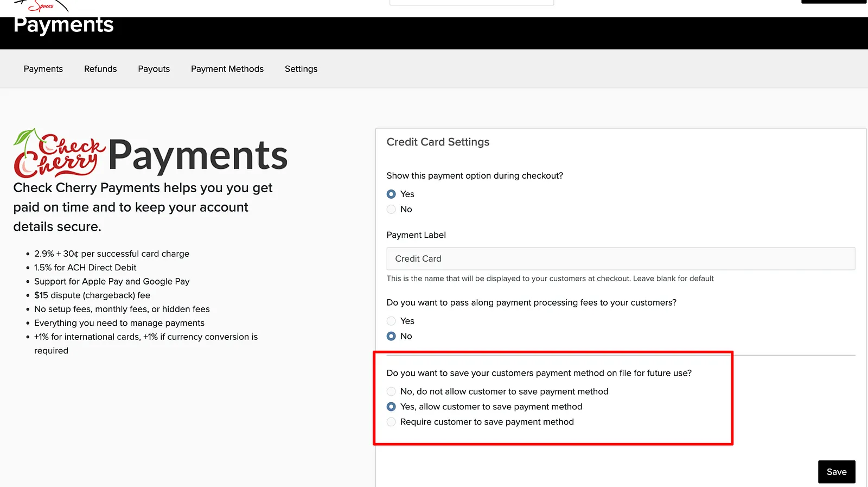Choose No for passing processing fees to customers
Screen dimensions: 868x487
[391, 337]
